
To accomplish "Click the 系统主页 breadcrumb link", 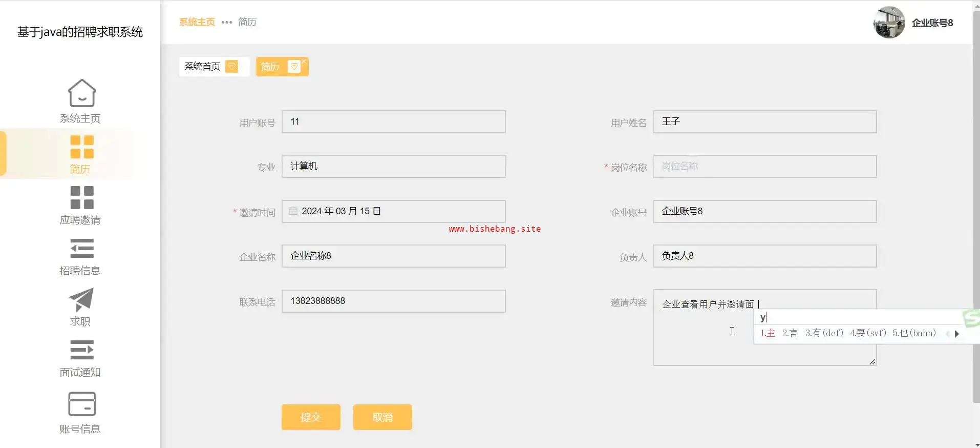I will [197, 22].
